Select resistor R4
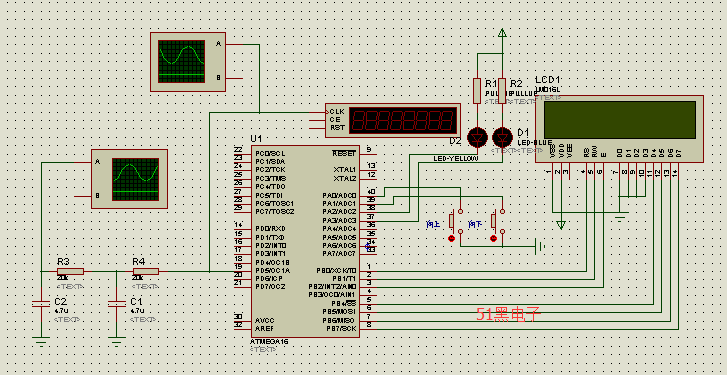 pyautogui.click(x=146, y=272)
